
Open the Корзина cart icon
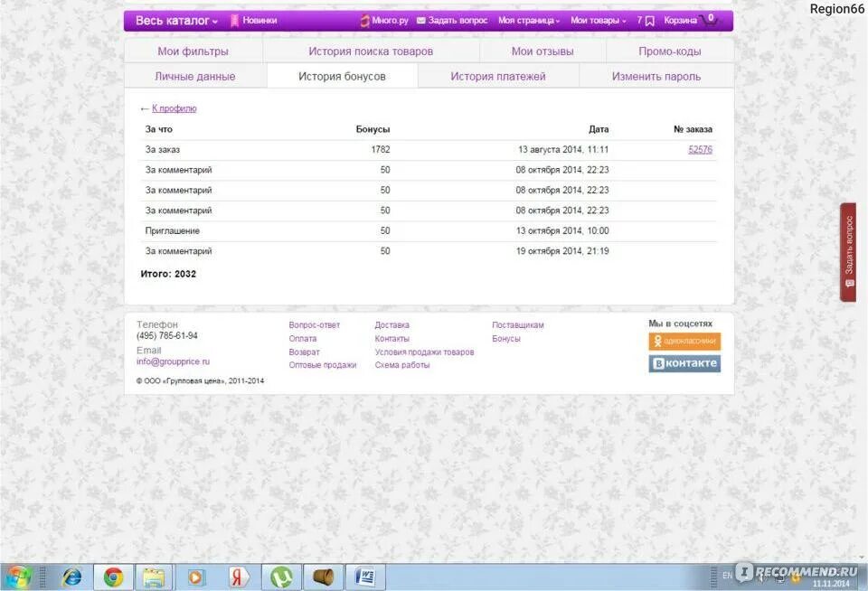pos(691,21)
